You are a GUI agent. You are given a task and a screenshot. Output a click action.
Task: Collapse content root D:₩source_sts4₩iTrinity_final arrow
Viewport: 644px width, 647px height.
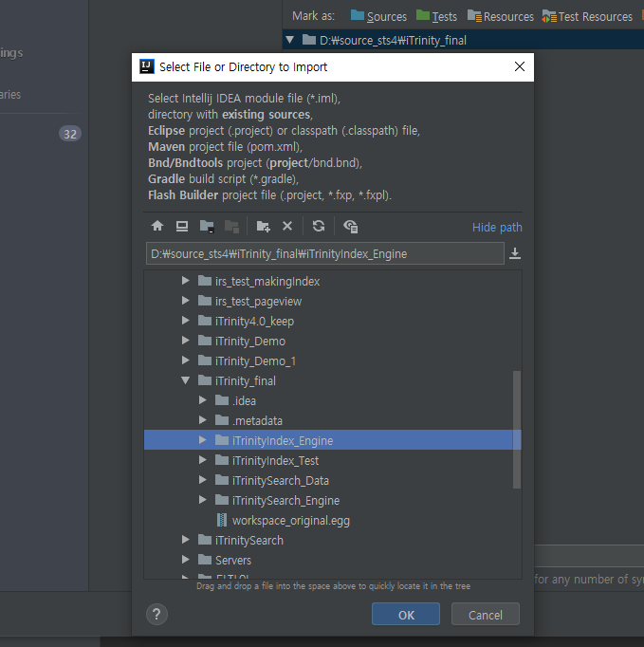290,40
